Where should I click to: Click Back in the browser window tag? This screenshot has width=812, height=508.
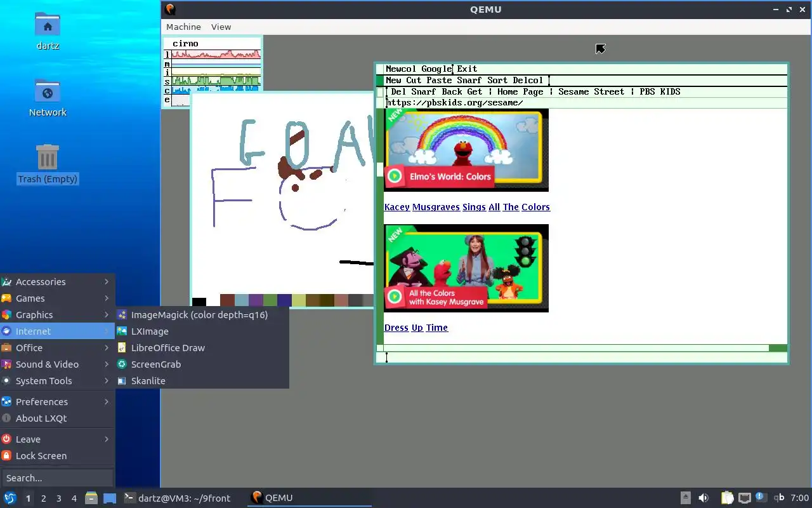(x=452, y=91)
